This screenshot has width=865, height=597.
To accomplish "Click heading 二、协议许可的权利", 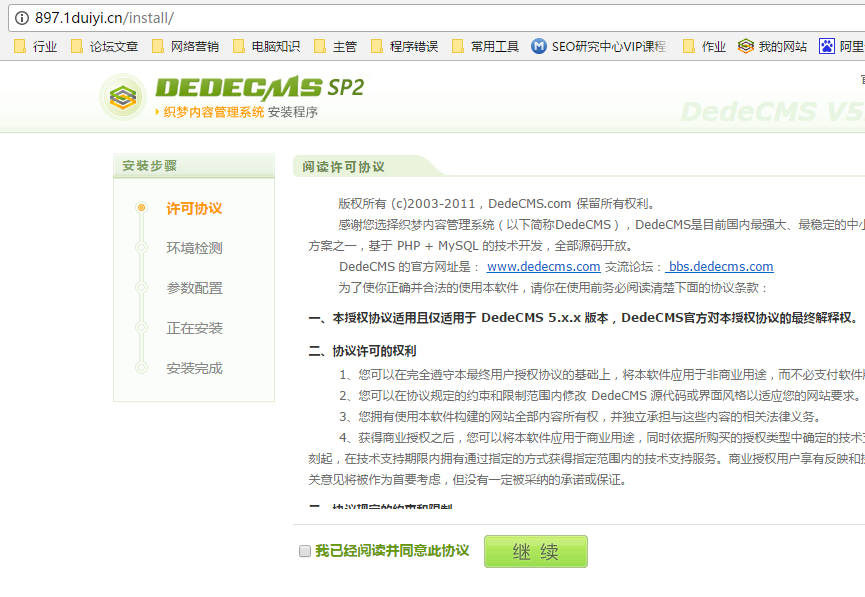I will pos(362,351).
